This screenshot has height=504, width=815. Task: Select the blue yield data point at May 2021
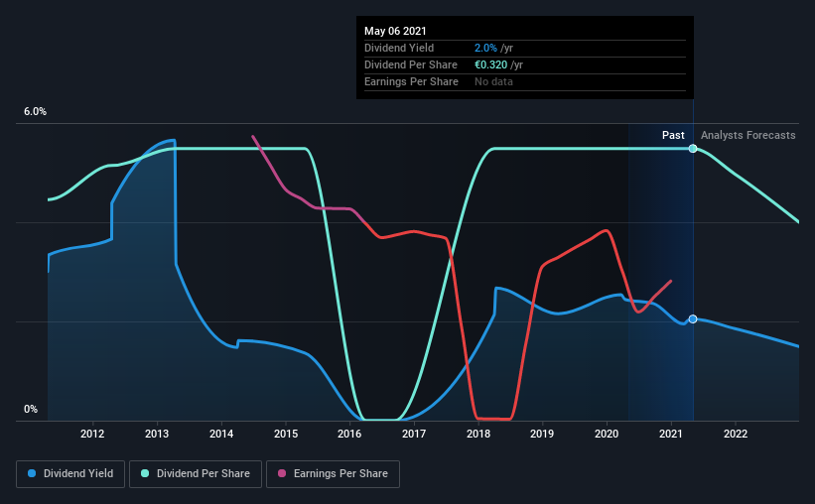pos(693,319)
